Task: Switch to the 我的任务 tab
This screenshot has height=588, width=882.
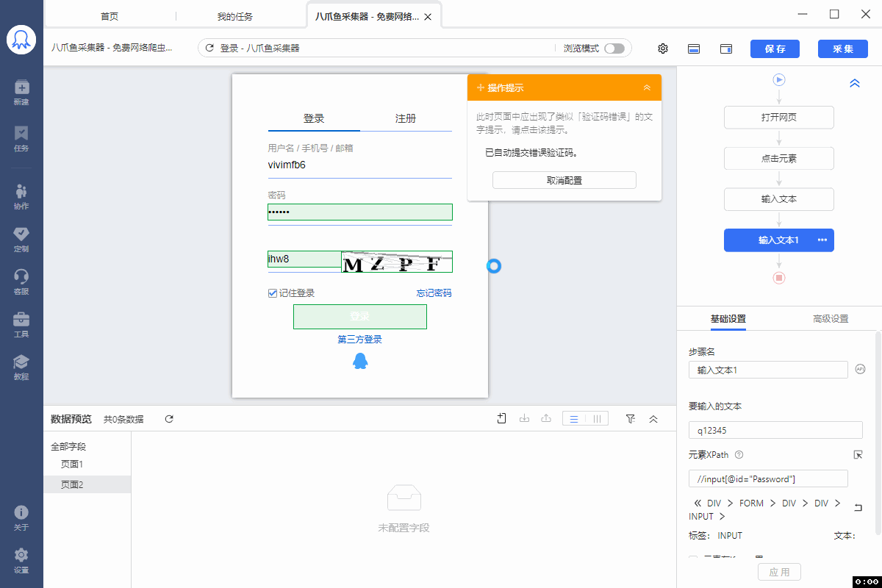Action: 234,16
